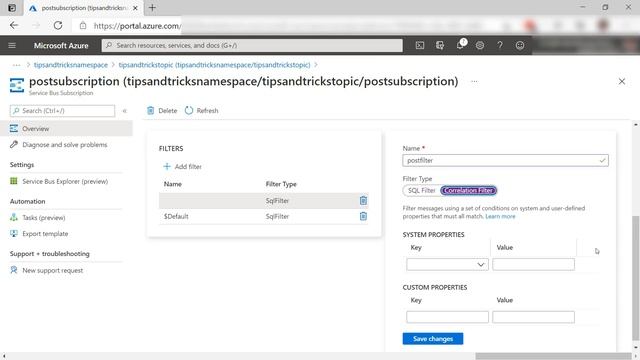
Task: Select the unnamed SqlFilter row
Action: point(264,200)
